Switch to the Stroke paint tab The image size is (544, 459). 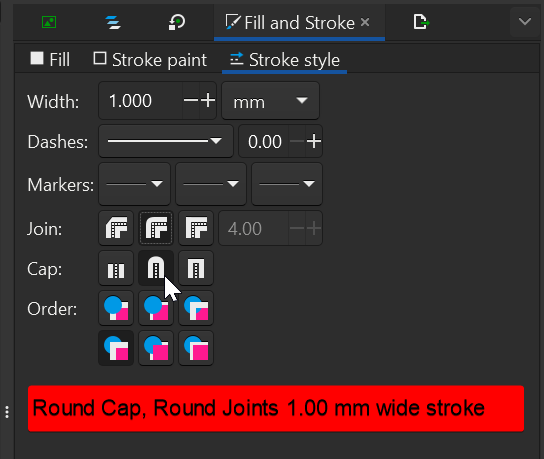(x=150, y=60)
